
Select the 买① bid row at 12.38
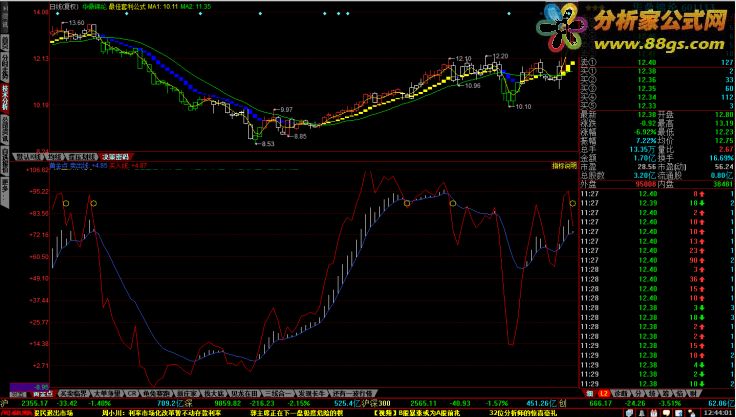click(657, 71)
